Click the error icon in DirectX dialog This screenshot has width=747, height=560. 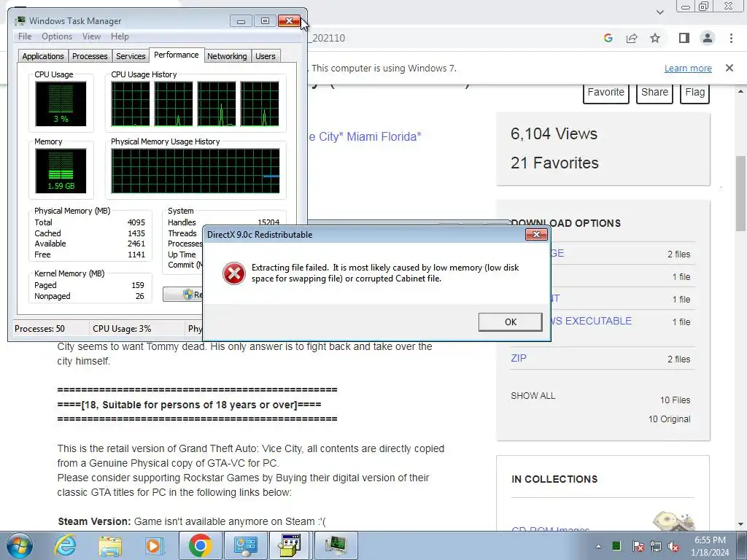click(234, 273)
